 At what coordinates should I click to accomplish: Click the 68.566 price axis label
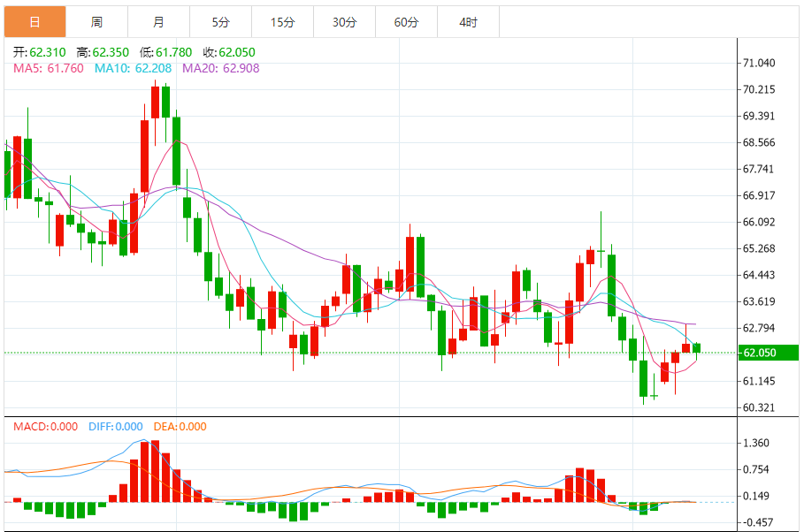click(759, 142)
